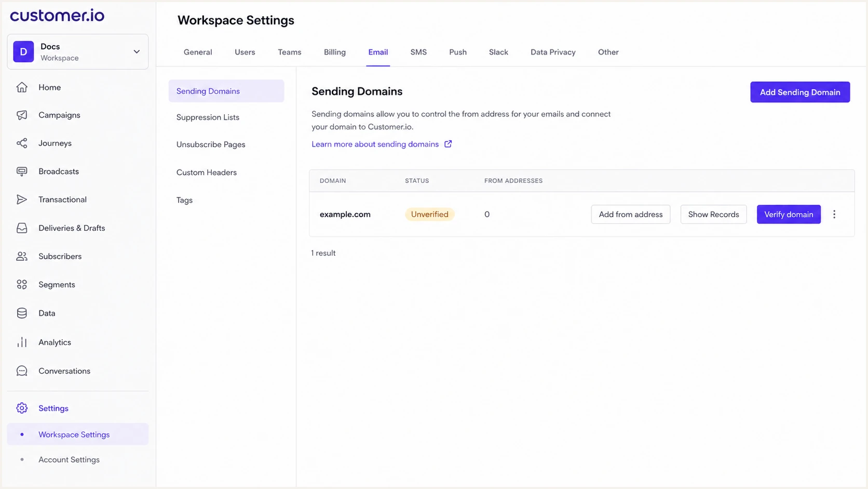868x489 pixels.
Task: Click the Subscribers label in sidebar
Action: tap(60, 256)
